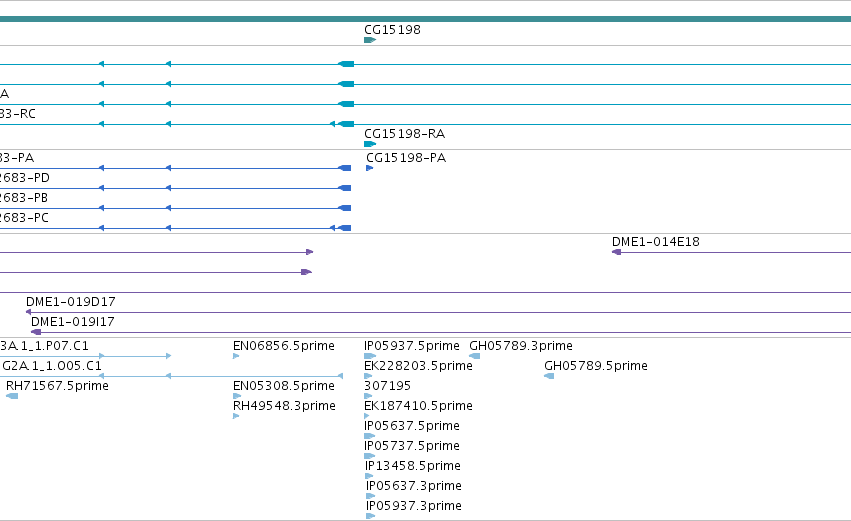Click the 307195 feature label
The height and width of the screenshot is (521, 851).
[x=388, y=386]
